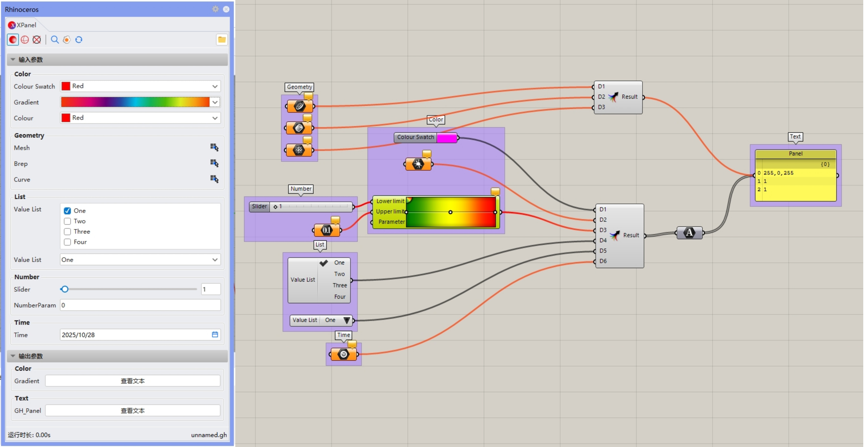Click the red crosshair circle toolbar icon
This screenshot has height=447, width=868.
(25, 40)
